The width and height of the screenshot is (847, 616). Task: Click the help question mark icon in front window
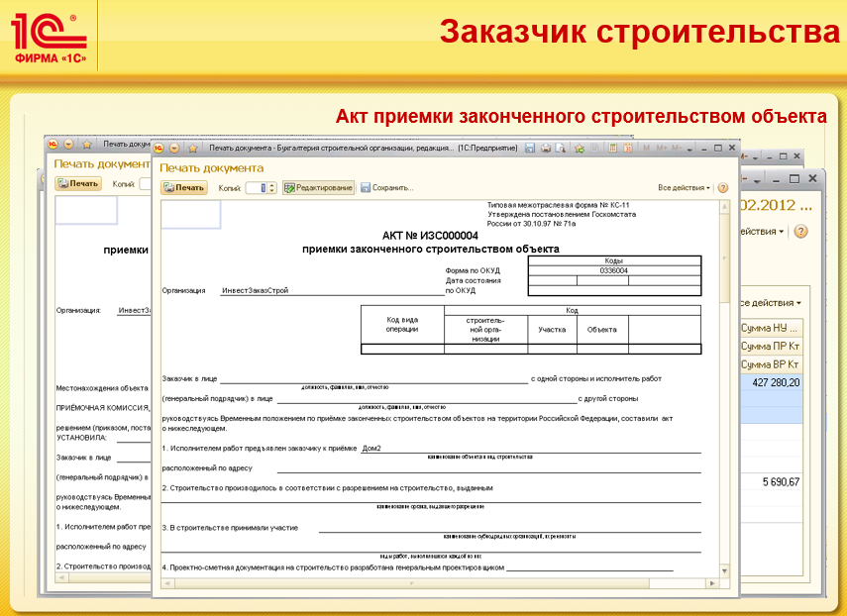(x=723, y=188)
